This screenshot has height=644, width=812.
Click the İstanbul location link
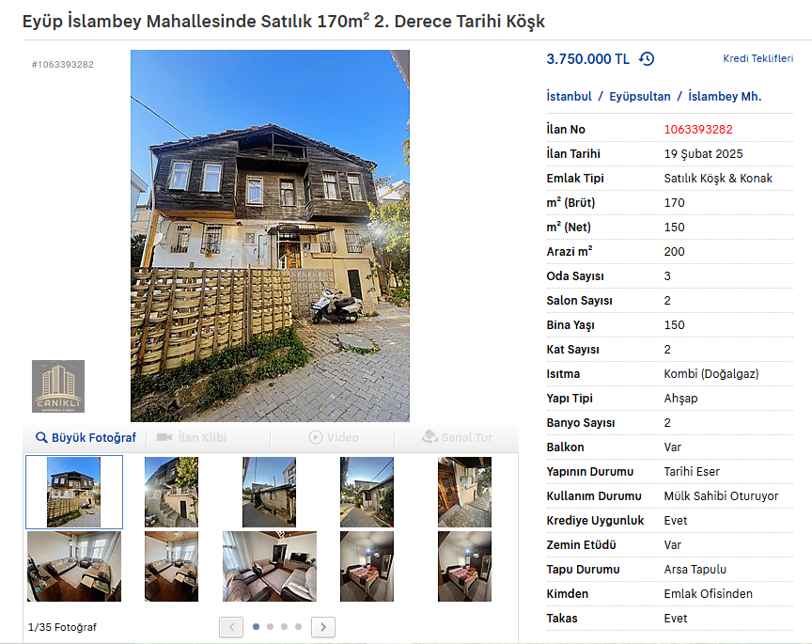click(569, 97)
